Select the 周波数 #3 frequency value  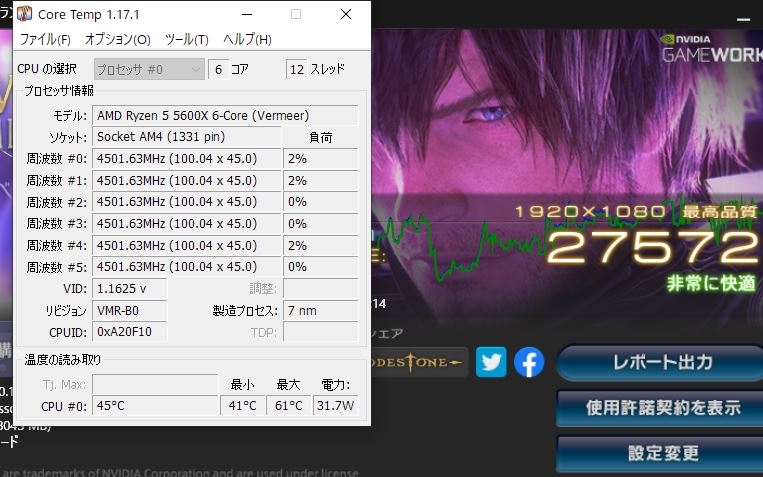click(186, 224)
